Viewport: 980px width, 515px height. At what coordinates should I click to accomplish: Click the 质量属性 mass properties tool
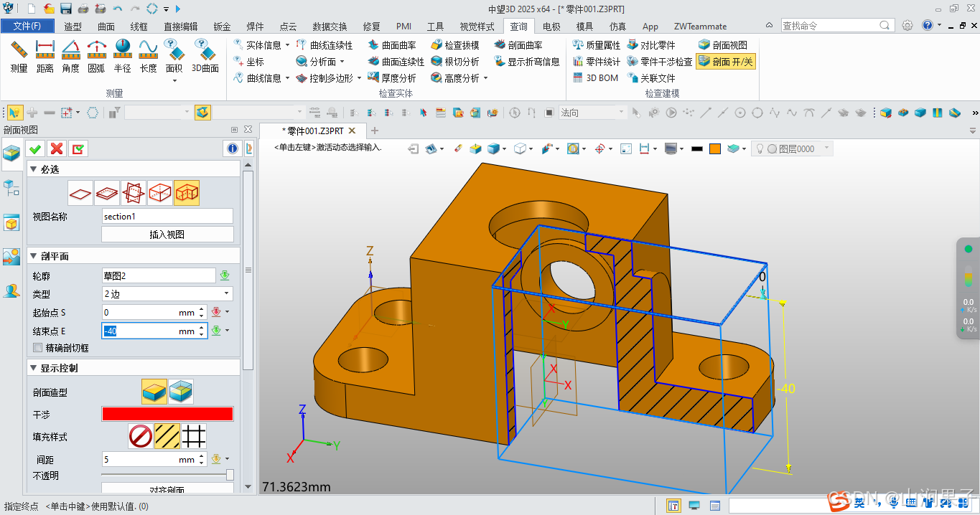point(597,44)
